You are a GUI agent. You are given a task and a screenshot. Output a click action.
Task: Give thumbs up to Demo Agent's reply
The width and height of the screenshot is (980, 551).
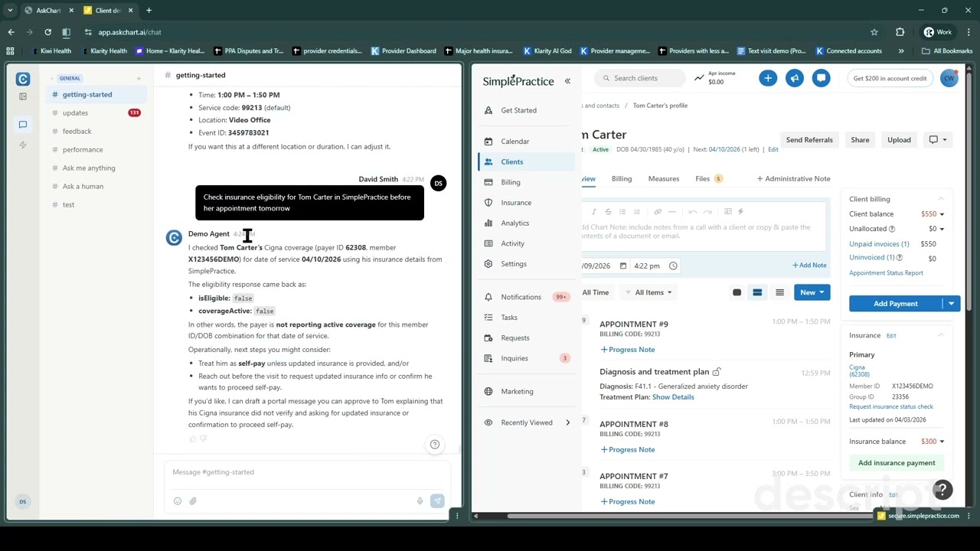[192, 439]
